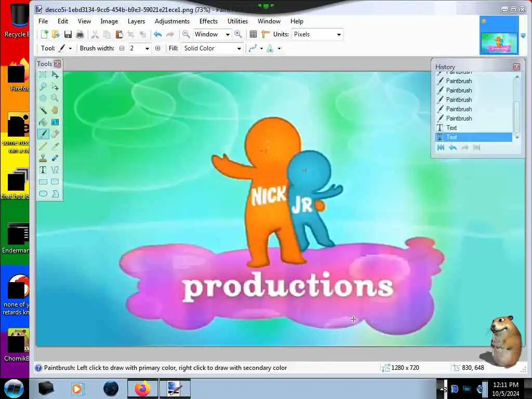
Task: Select the Line/Curve tool
Action: point(55,170)
